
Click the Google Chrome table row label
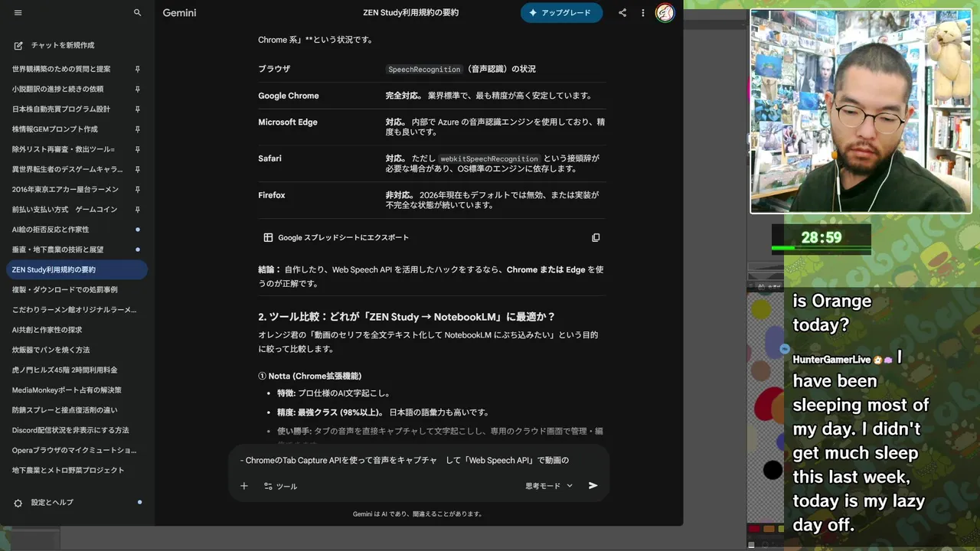pyautogui.click(x=289, y=96)
